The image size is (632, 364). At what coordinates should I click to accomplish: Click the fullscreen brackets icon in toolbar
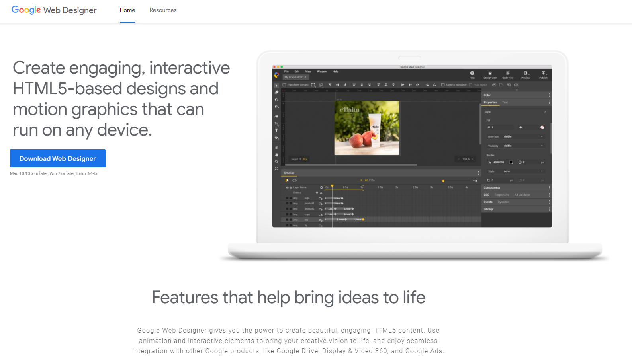pyautogui.click(x=276, y=169)
